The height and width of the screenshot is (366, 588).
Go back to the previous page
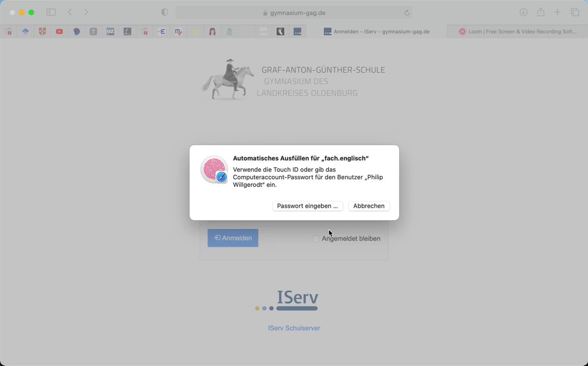70,12
